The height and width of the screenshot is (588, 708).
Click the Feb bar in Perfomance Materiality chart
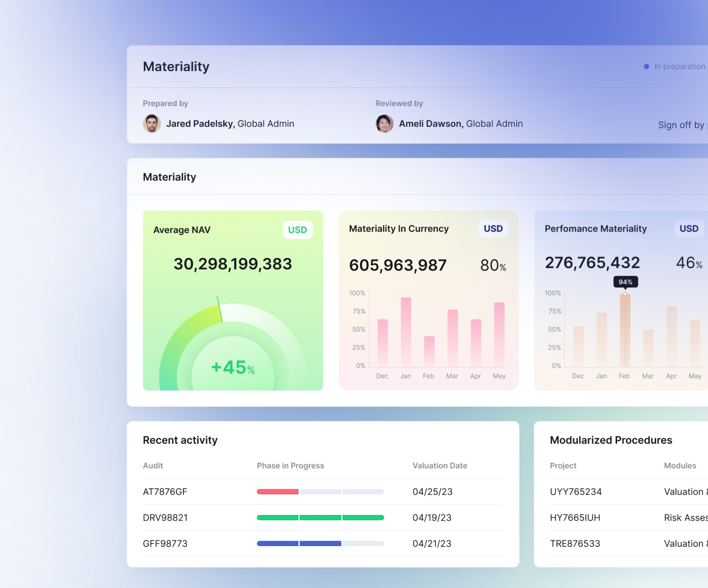(625, 330)
